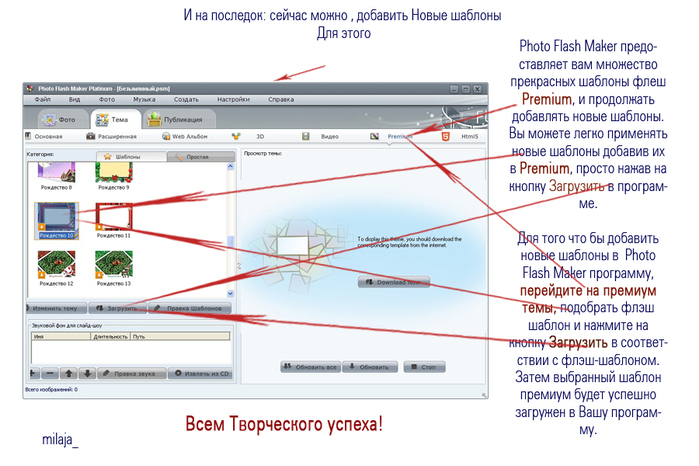Image resolution: width=699 pixels, height=466 pixels.
Task: Click the Premium picture icon
Action: (374, 136)
